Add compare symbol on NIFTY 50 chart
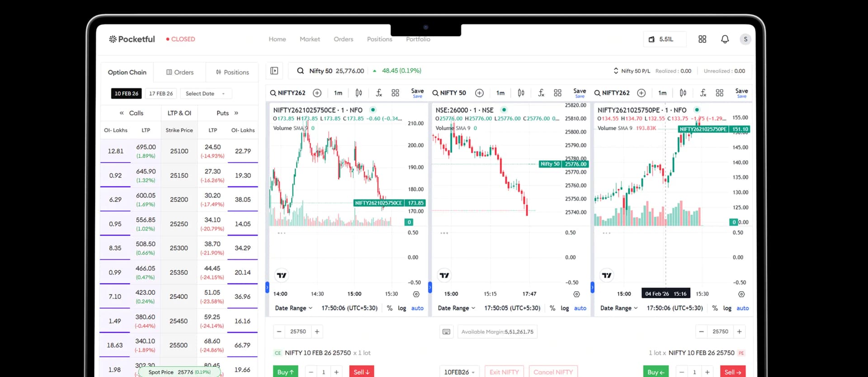Screen dimensions: 868x377 (480, 93)
